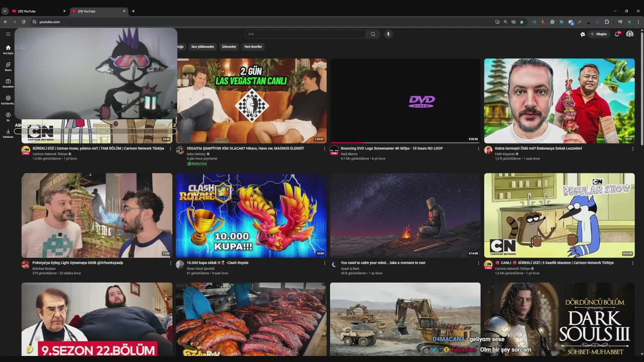Open the purple feather extension icon
644x362 pixels.
[x=580, y=22]
